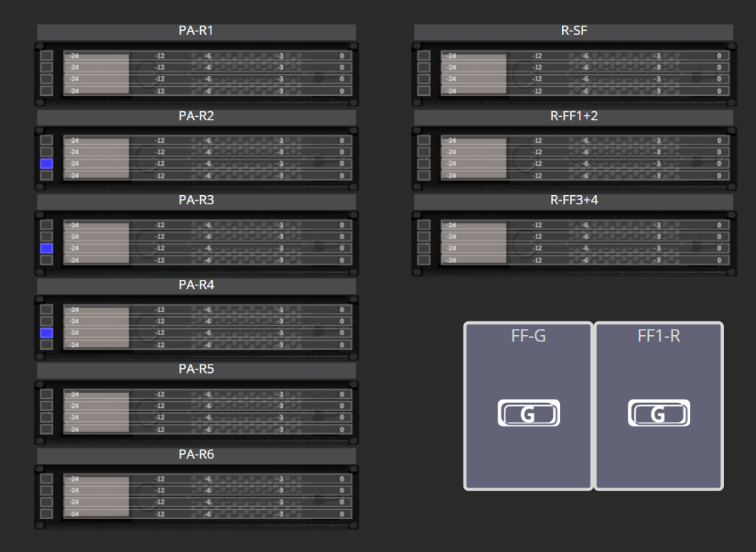Click the FF1-R title text
This screenshot has width=756, height=552.
(659, 336)
